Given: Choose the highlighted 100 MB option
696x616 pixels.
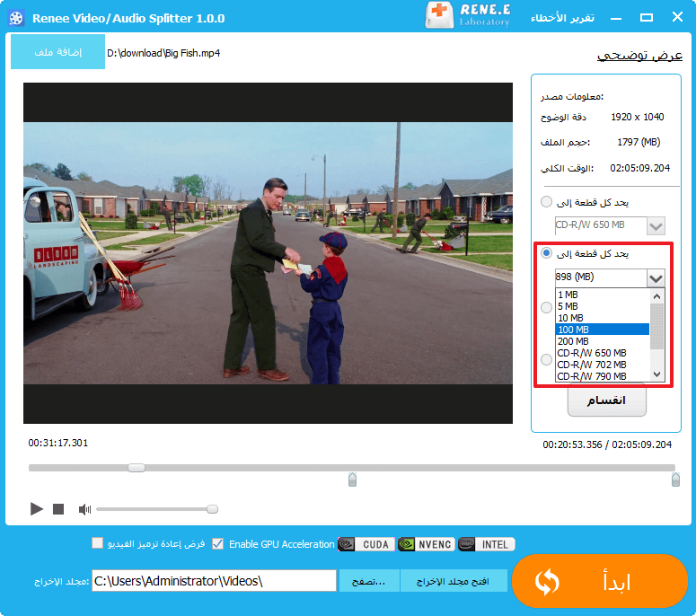Looking at the screenshot, I should click(602, 330).
